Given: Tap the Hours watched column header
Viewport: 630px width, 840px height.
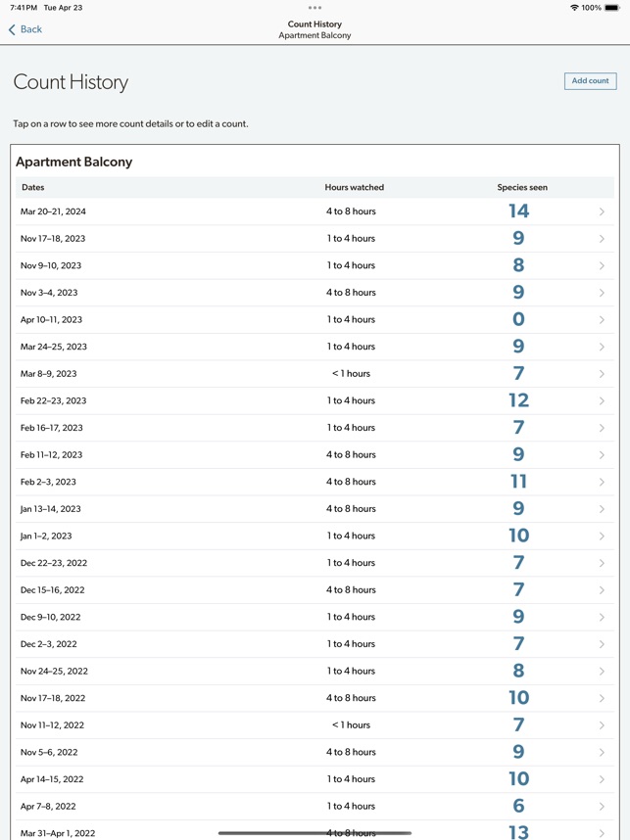Looking at the screenshot, I should click(x=354, y=187).
